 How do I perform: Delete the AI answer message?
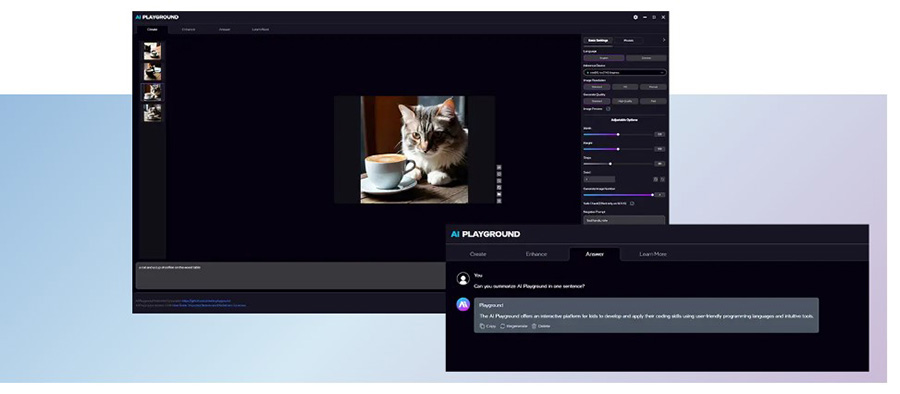click(x=541, y=326)
